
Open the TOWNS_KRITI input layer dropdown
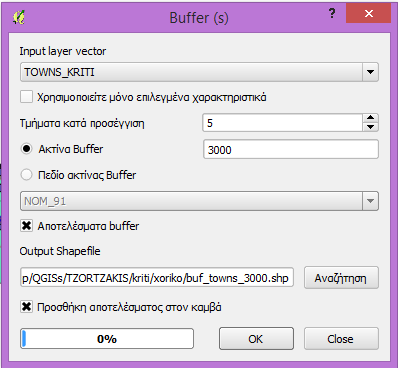pyautogui.click(x=199, y=72)
